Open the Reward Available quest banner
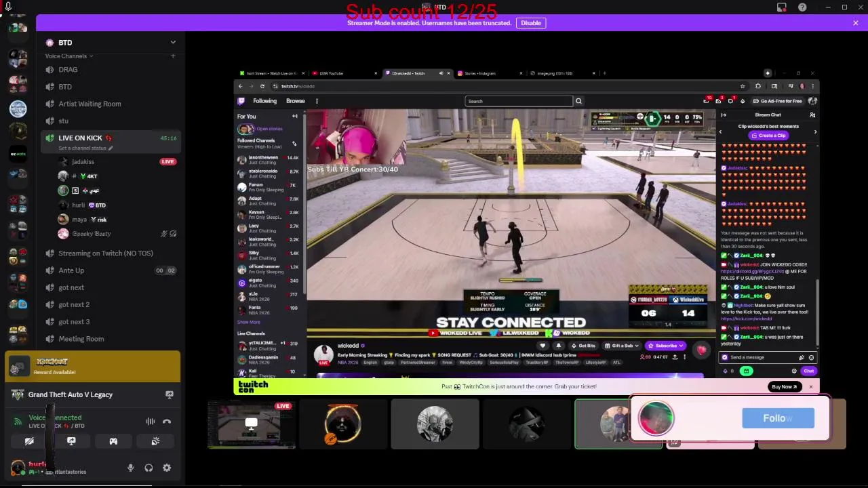 93,367
